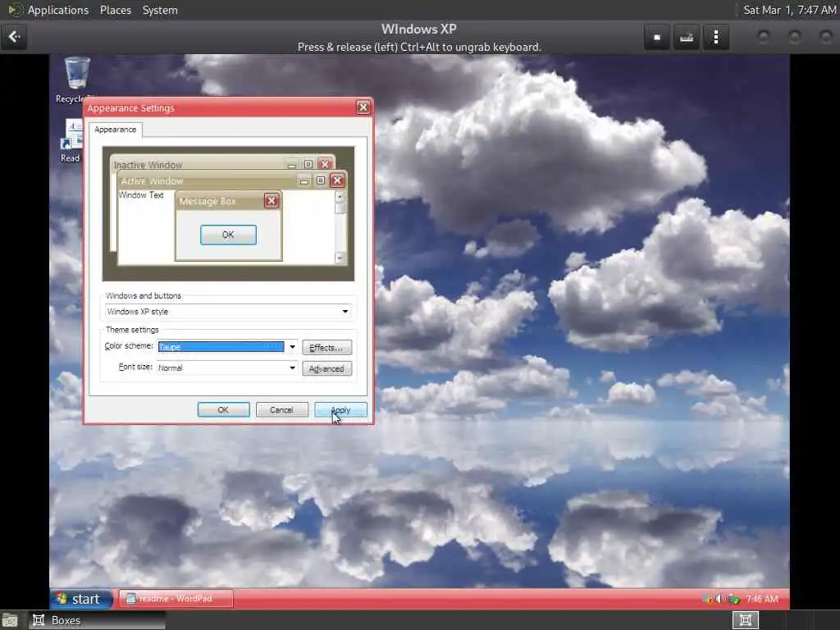Screen dimensions: 840x630
Task: Click Active Window maximize icon in preview
Action: [321, 180]
